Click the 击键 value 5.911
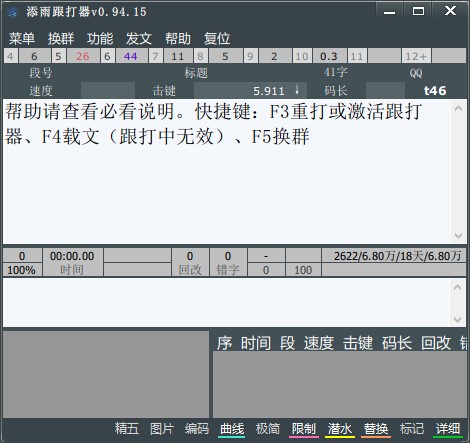 (x=269, y=91)
